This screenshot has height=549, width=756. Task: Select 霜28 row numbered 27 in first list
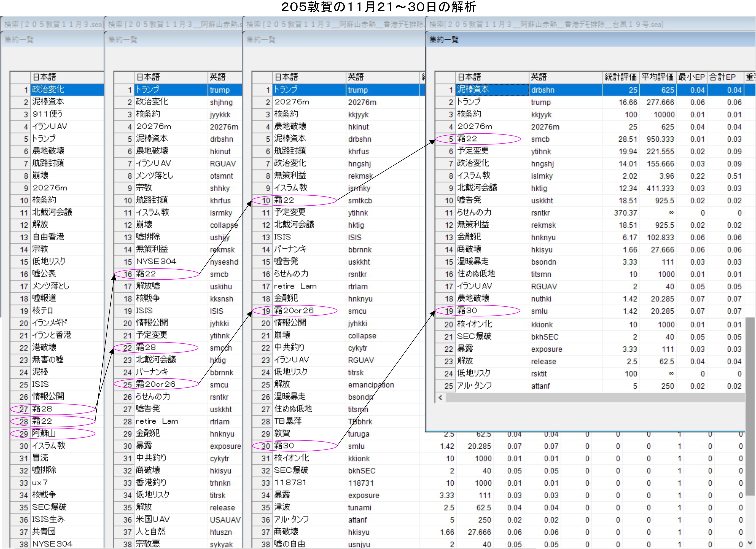pos(42,409)
